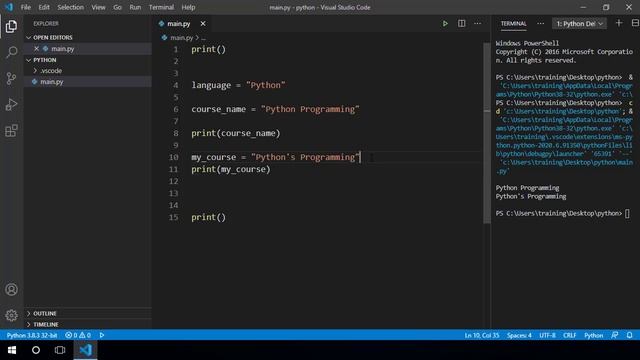Open the terminal selector dropdown

pos(579,24)
